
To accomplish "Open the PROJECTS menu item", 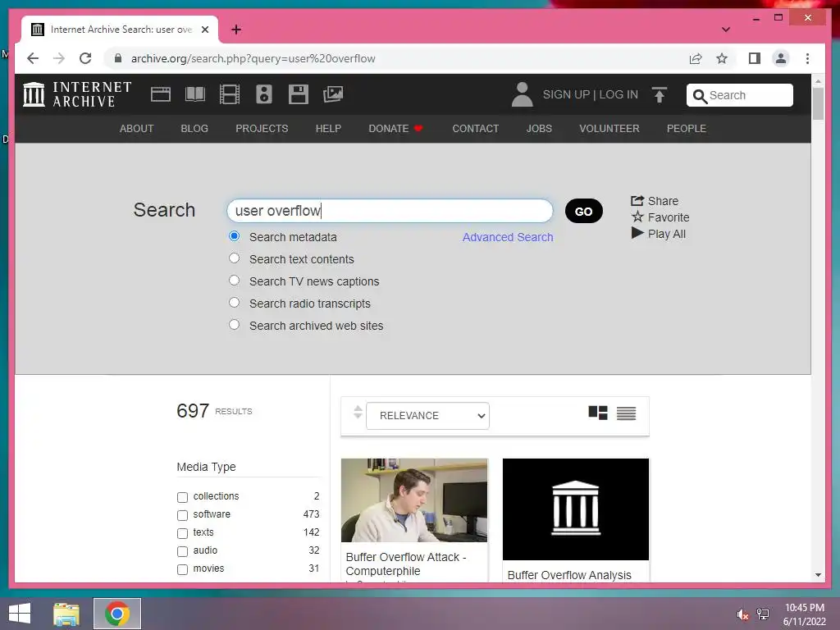I will (262, 129).
